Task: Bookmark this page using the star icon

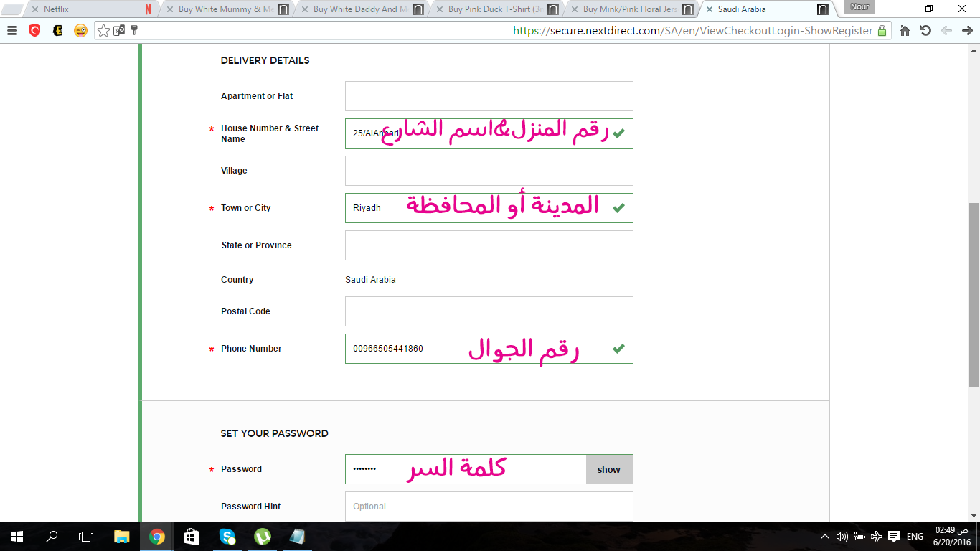Action: 103,31
